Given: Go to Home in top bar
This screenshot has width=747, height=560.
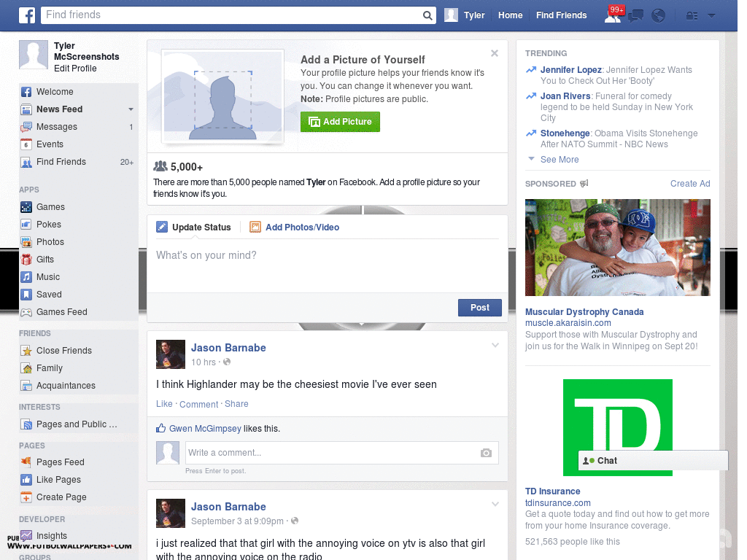Looking at the screenshot, I should [510, 15].
